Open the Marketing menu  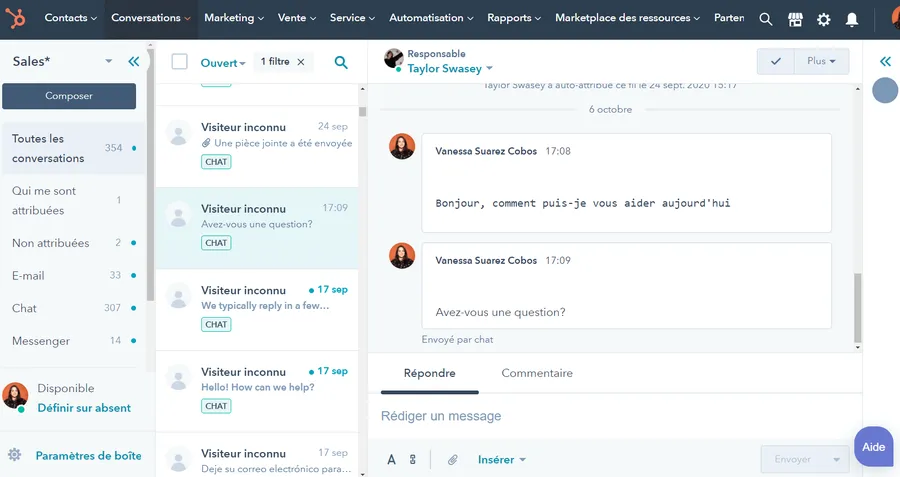pos(234,18)
